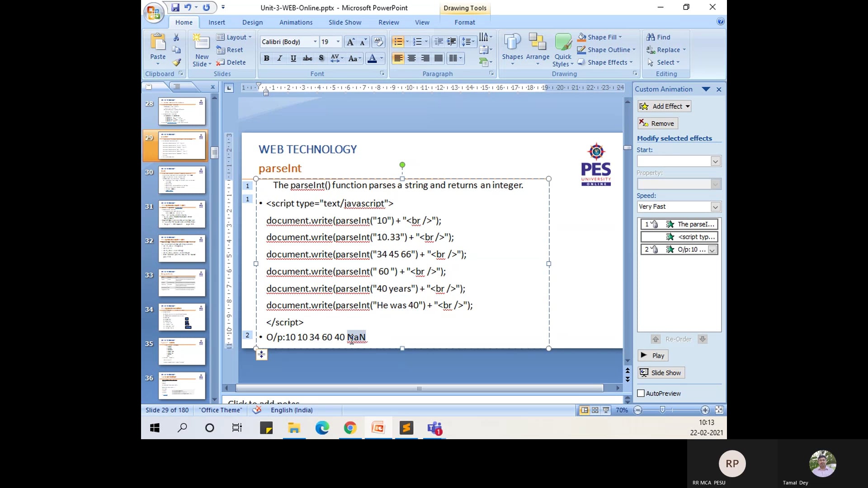Toggle bold formatting in the Font group
868x488 pixels.
pyautogui.click(x=266, y=58)
